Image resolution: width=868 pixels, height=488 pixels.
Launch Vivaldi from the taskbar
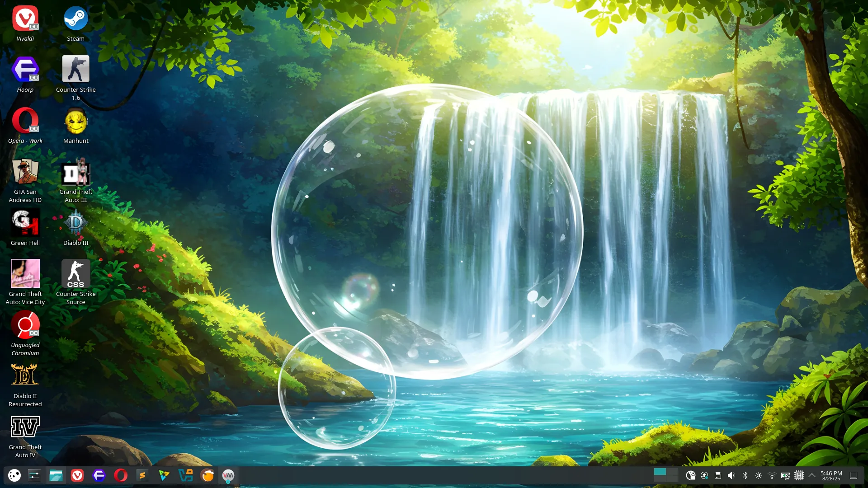77,475
